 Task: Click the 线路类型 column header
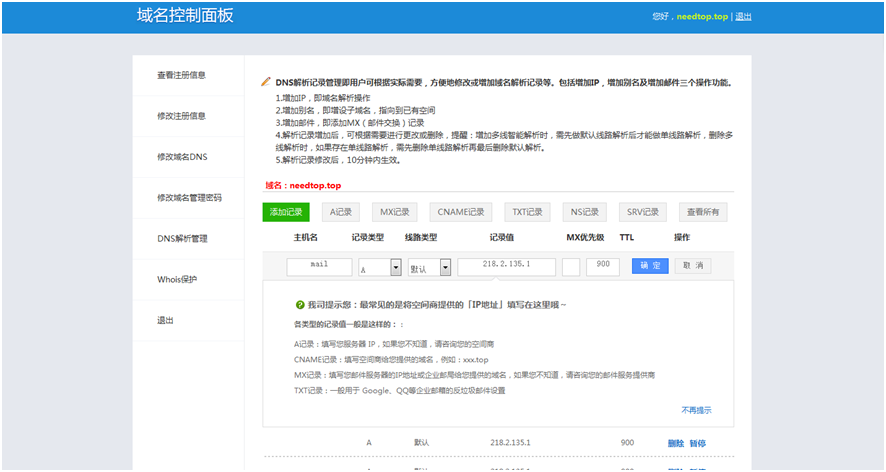(421, 237)
